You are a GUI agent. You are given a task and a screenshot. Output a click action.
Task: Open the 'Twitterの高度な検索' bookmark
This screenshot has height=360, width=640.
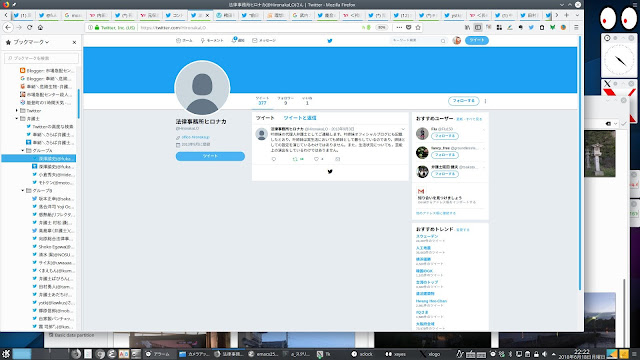coord(49,127)
